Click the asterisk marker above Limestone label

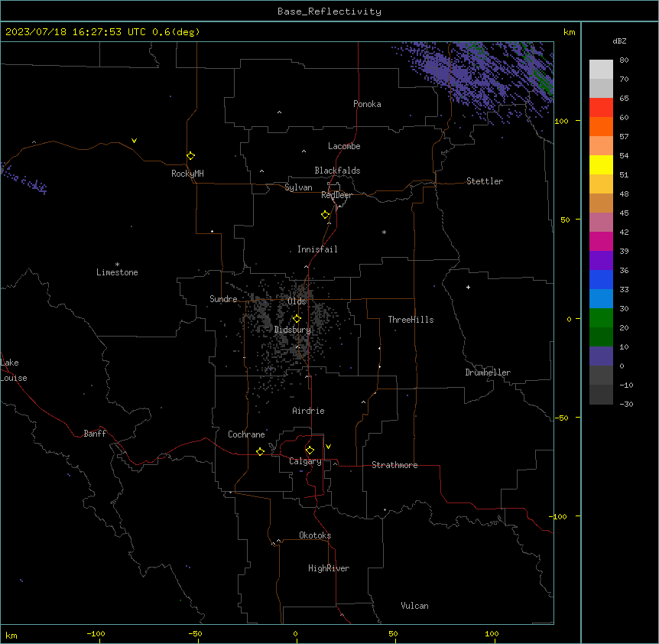pyautogui.click(x=117, y=265)
